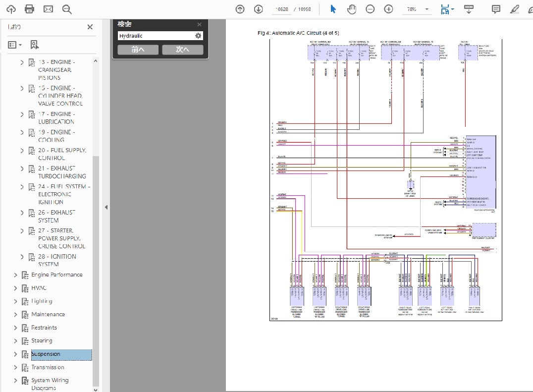Go to the previous page using up arrow
The image size is (533, 392).
point(240,9)
